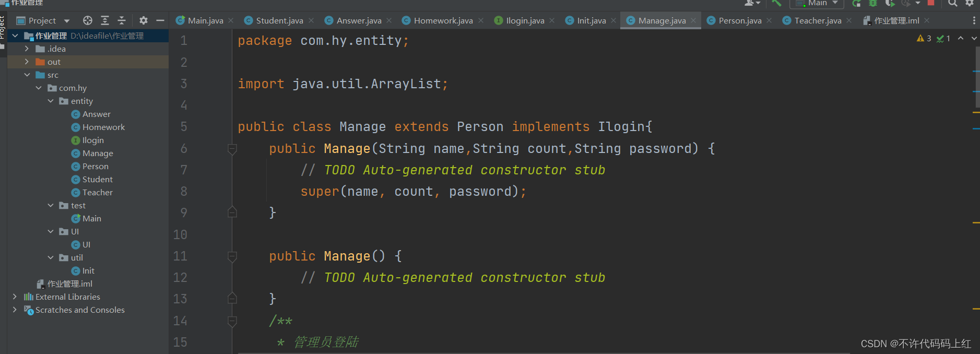Toggle code folding at line 6 constructor

[232, 149]
